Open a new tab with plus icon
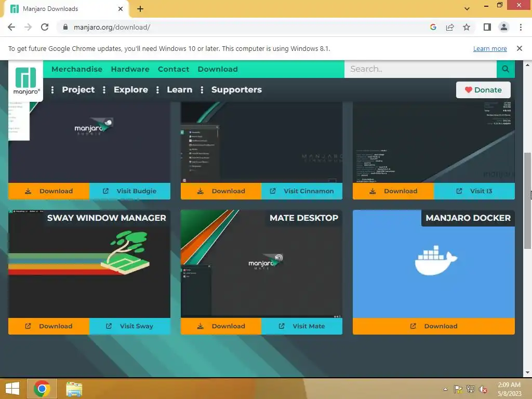The image size is (532, 399). pyautogui.click(x=140, y=9)
